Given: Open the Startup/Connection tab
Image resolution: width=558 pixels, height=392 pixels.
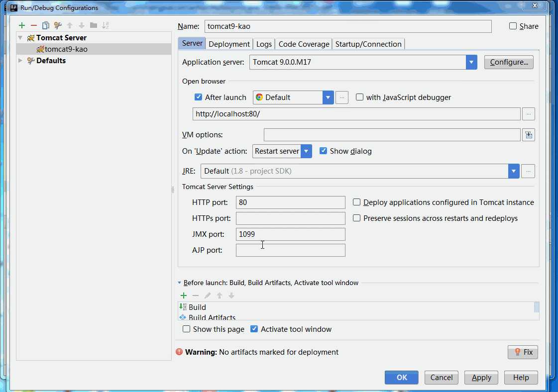Looking at the screenshot, I should 368,44.
